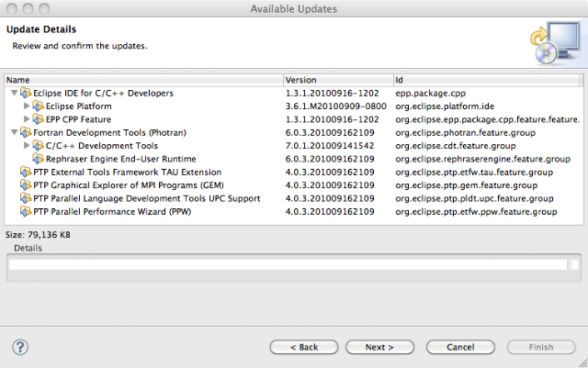Cancel the Available Updates dialog
The height and width of the screenshot is (368, 588).
pyautogui.click(x=460, y=347)
